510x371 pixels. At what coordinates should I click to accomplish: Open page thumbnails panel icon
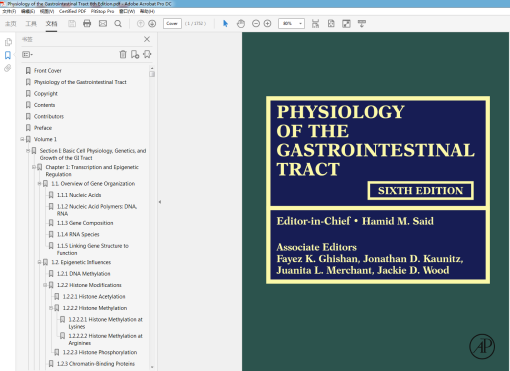tap(8, 42)
